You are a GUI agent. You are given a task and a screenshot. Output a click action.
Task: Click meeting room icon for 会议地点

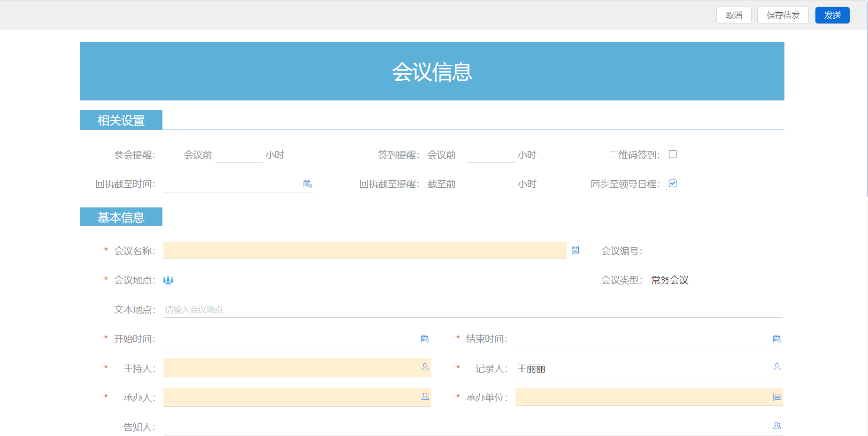[168, 280]
